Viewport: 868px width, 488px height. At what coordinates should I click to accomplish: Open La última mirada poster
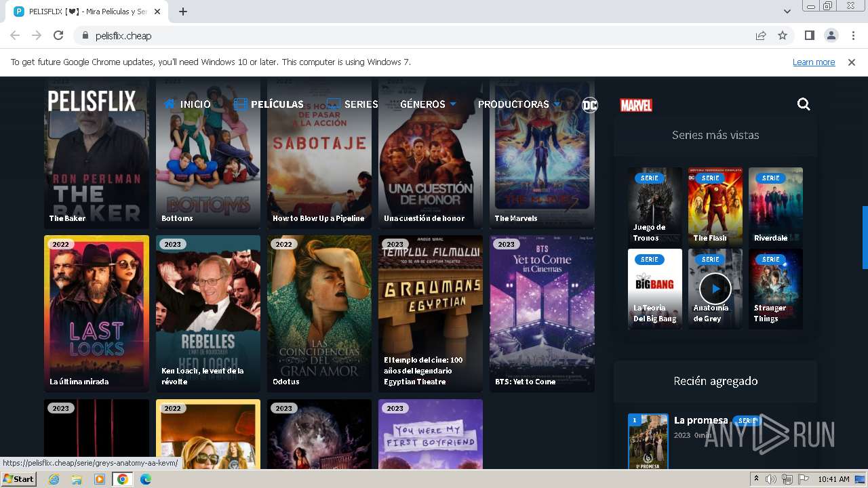coord(96,314)
